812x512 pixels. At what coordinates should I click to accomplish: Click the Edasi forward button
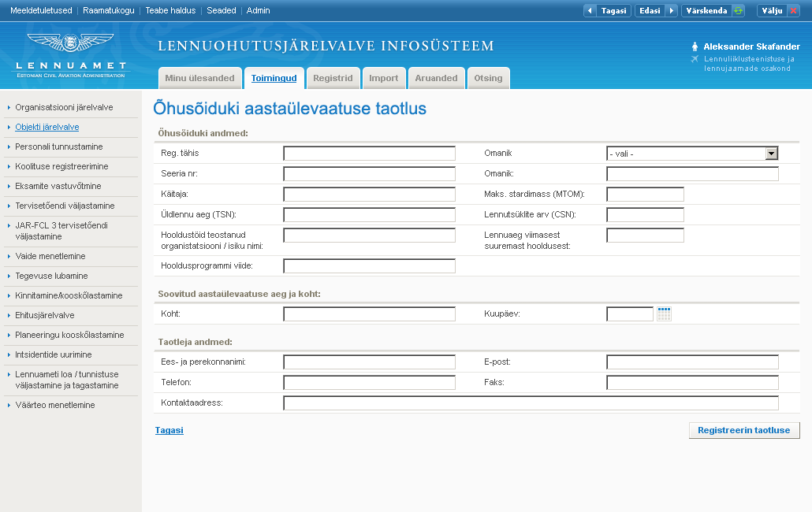[656, 10]
